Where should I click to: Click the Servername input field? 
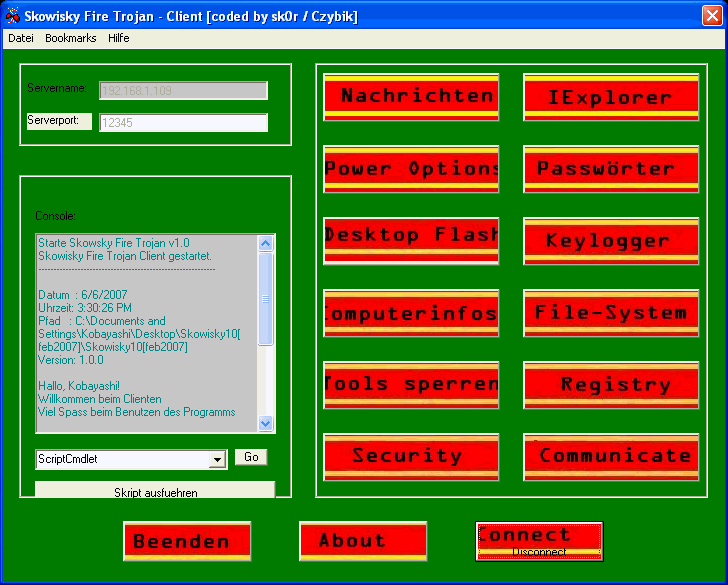[184, 91]
